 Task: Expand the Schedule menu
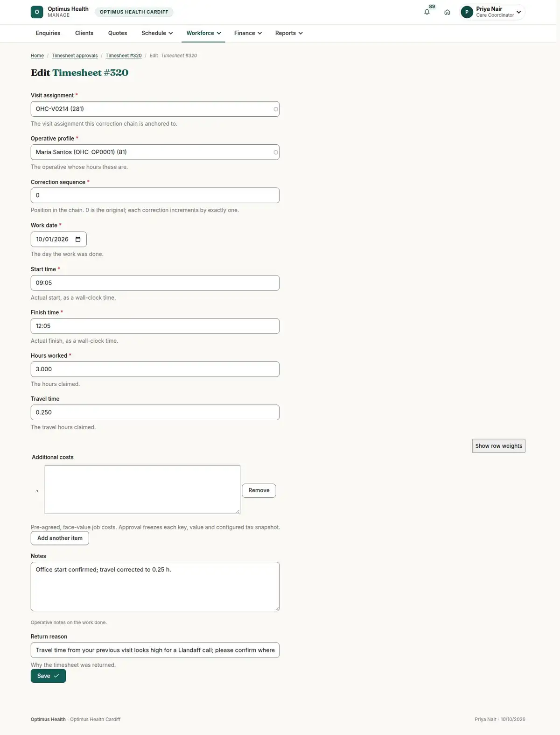[x=157, y=33]
